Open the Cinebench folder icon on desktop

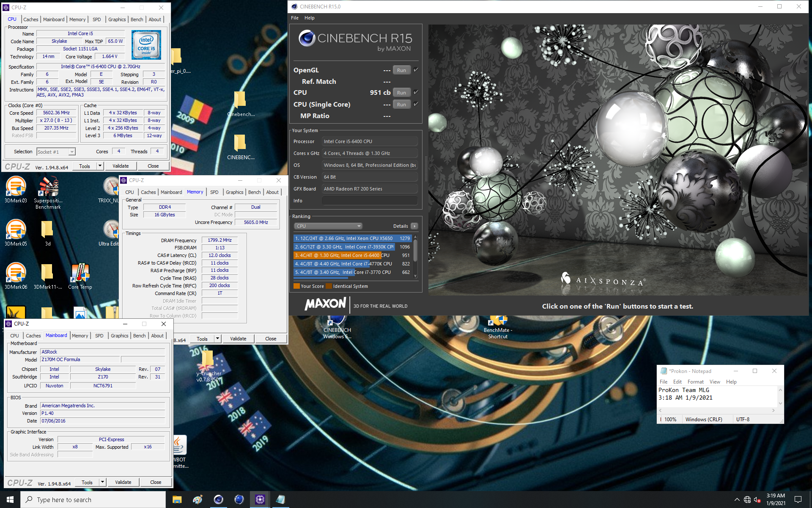pyautogui.click(x=240, y=104)
